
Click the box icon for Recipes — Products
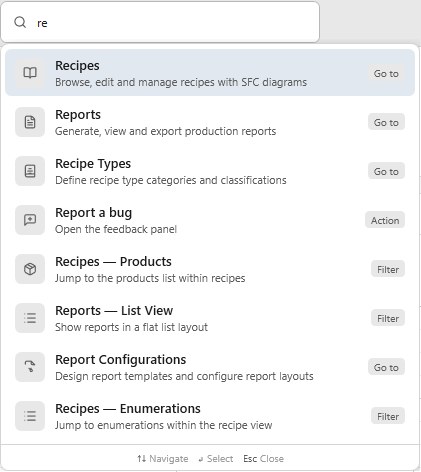(x=30, y=269)
